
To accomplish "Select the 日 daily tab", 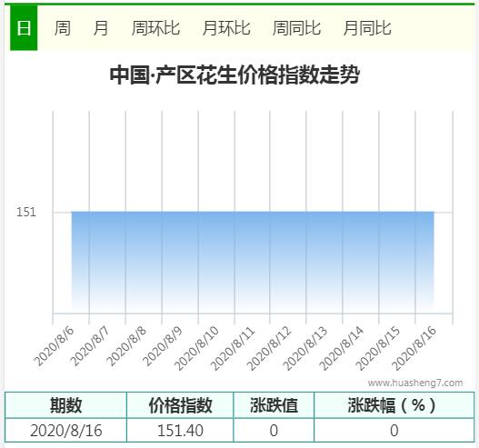I will (x=24, y=28).
